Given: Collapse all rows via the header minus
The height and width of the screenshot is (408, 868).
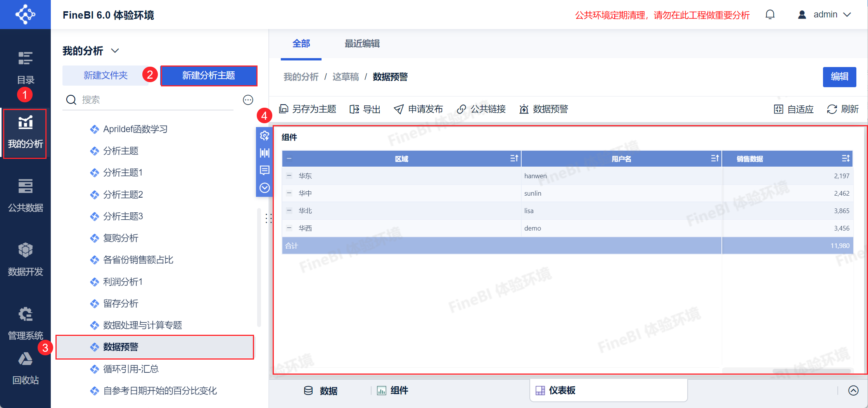Looking at the screenshot, I should 289,158.
